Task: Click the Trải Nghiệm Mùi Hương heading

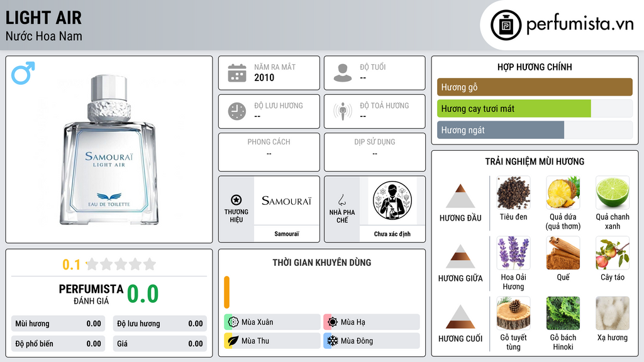Action: (535, 162)
